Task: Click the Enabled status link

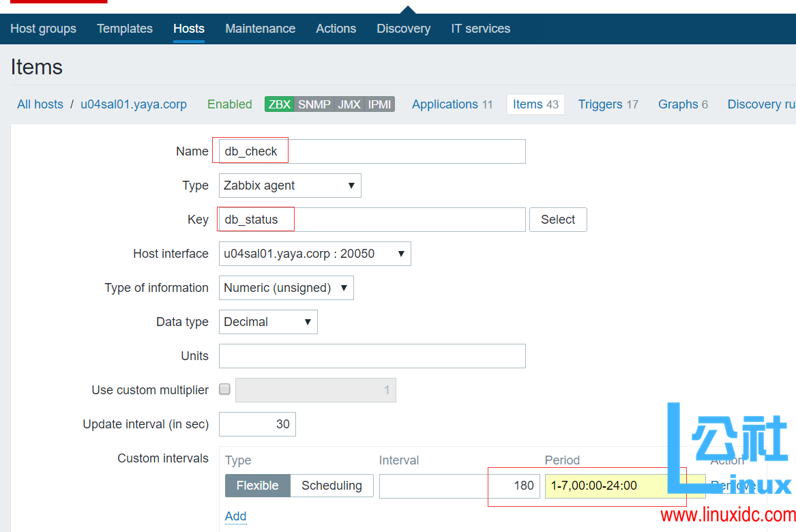Action: pyautogui.click(x=229, y=104)
